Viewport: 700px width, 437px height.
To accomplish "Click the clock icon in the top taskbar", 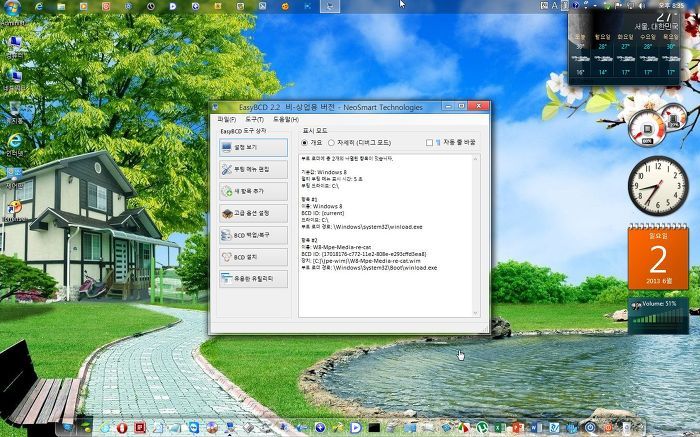I will click(x=150, y=6).
